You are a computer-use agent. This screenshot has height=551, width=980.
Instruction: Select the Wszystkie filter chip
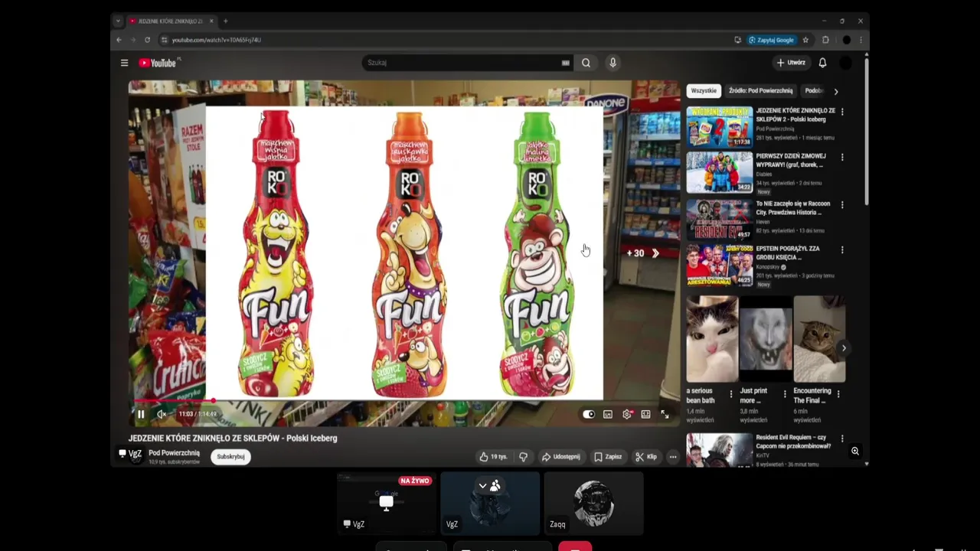coord(704,90)
